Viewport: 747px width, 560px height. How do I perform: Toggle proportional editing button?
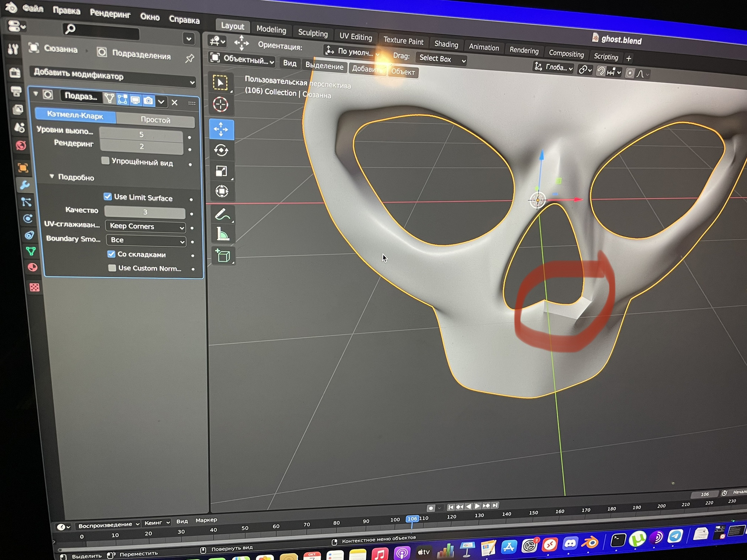click(630, 73)
